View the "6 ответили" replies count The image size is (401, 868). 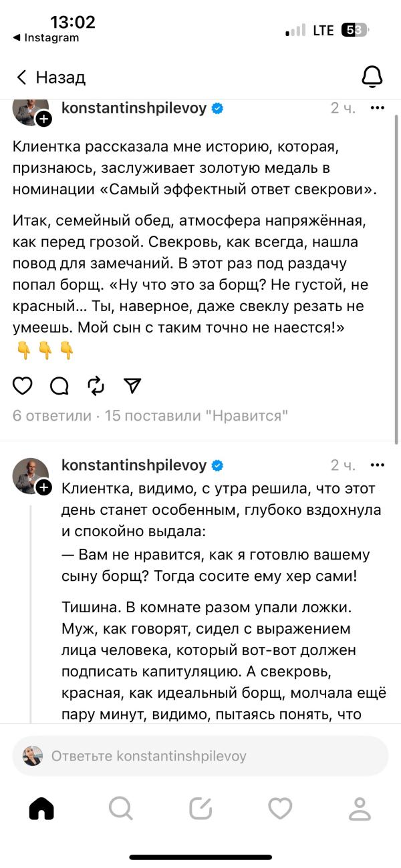(52, 416)
